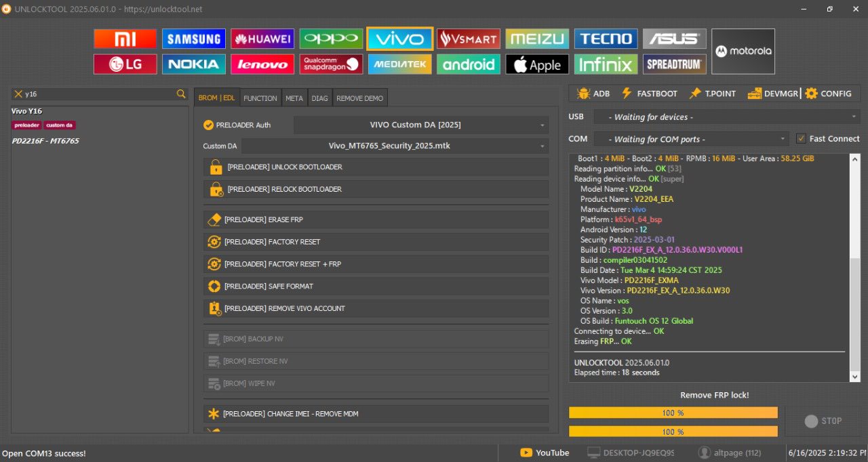Open the ASUS brand section
The height and width of the screenshot is (462, 868).
(675, 39)
